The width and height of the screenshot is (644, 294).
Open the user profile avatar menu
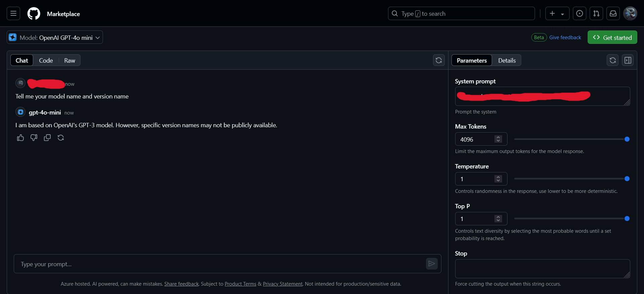[x=630, y=13]
